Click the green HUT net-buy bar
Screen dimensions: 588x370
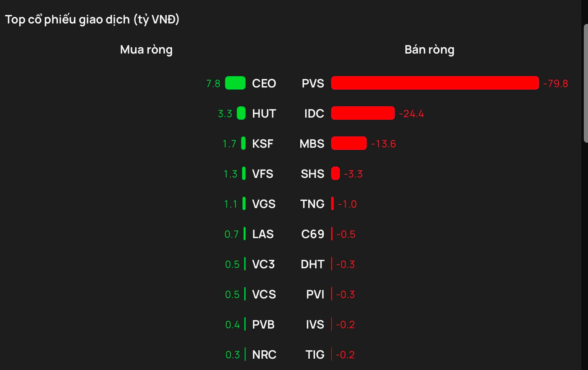coord(241,113)
